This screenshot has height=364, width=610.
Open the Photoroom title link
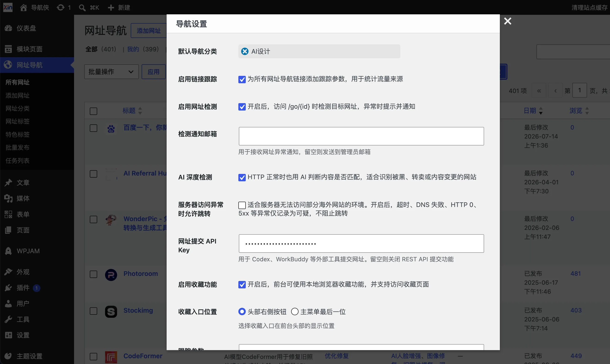tap(141, 274)
